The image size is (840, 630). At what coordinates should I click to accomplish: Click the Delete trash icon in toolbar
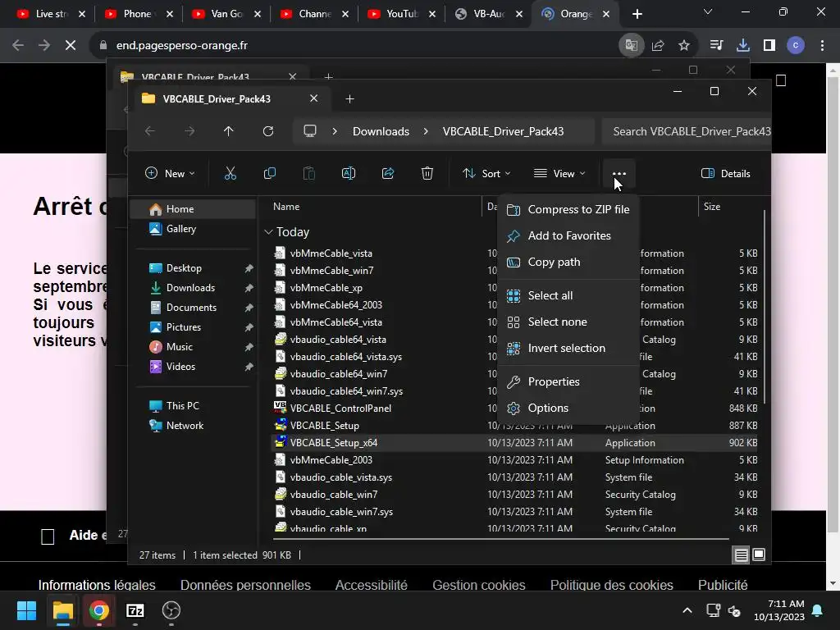click(427, 173)
